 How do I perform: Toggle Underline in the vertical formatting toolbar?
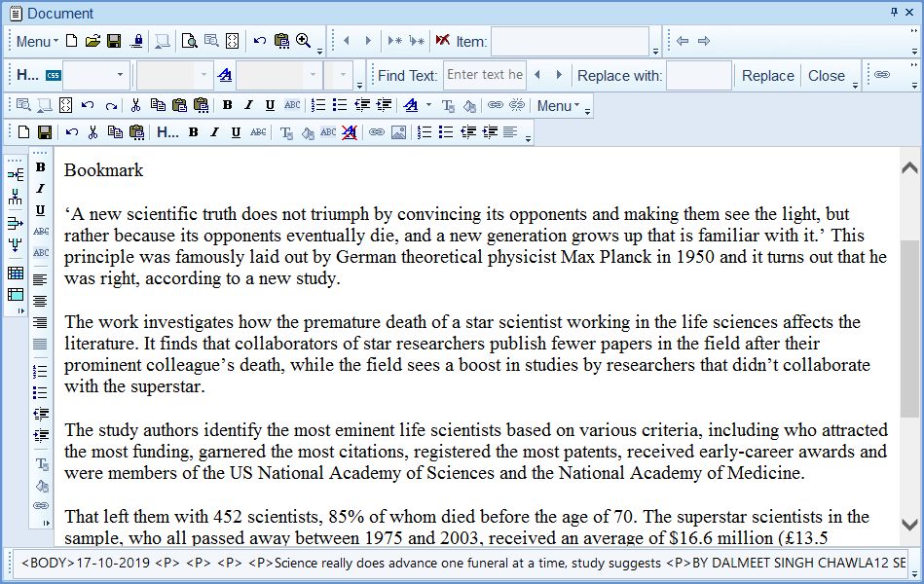tap(41, 210)
